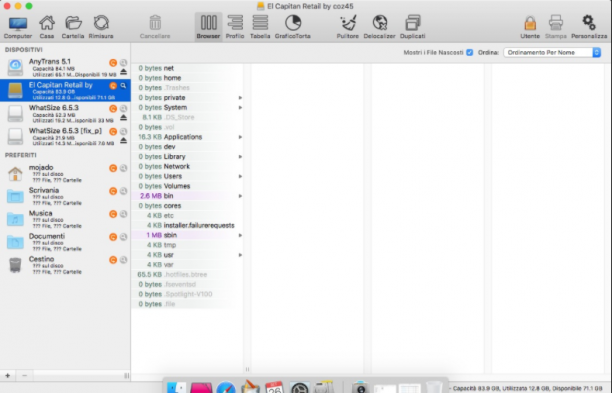Select the .hotfiles.btree file row
Viewport: 612px width, 393px height.
[x=187, y=274]
